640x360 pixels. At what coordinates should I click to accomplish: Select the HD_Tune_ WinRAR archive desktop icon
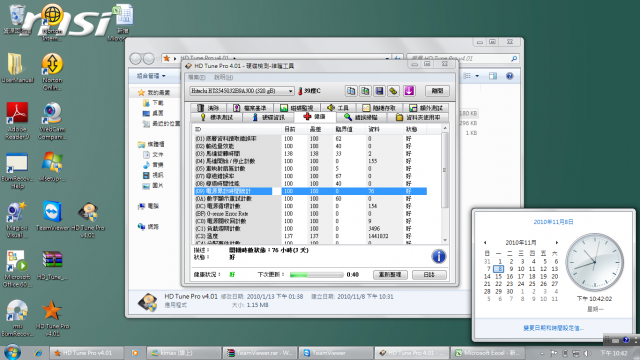52,265
